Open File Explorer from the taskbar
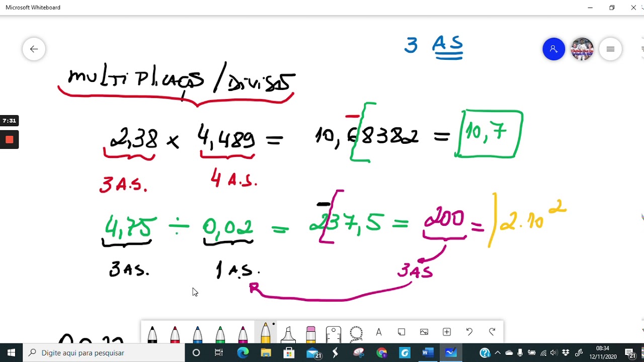The height and width of the screenshot is (362, 644). click(266, 352)
